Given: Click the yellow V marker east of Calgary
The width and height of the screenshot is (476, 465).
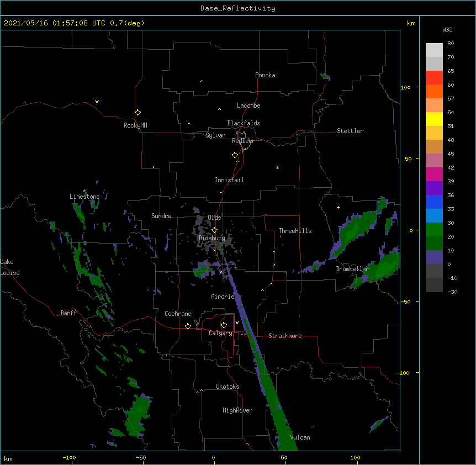Looking at the screenshot, I should 237,323.
